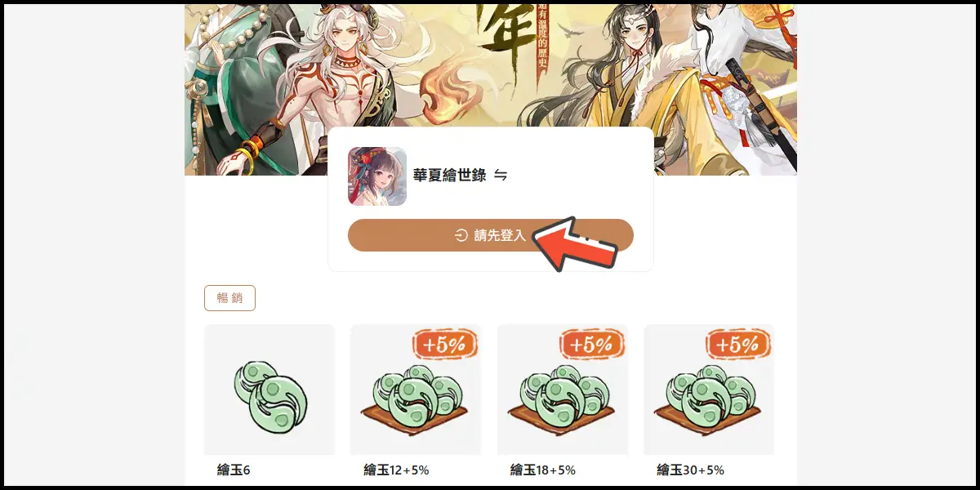This screenshot has width=980, height=490.
Task: Click the 繪玉6 product name
Action: pos(234,470)
